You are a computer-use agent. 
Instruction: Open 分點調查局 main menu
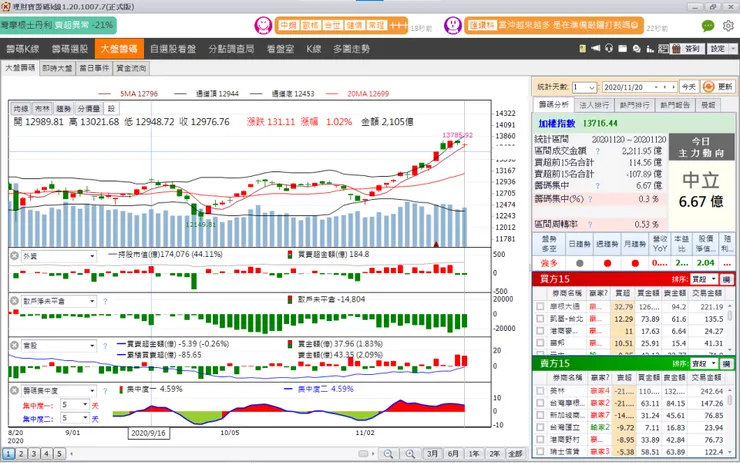231,49
